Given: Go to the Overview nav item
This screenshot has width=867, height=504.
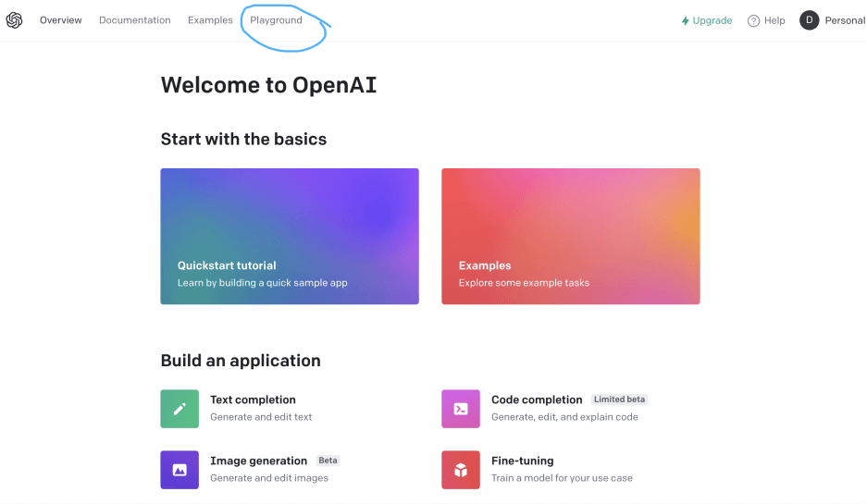Looking at the screenshot, I should (60, 20).
